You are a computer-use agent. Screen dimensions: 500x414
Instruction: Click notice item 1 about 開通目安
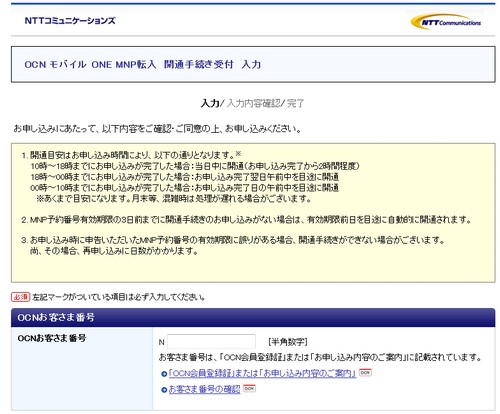point(131,155)
